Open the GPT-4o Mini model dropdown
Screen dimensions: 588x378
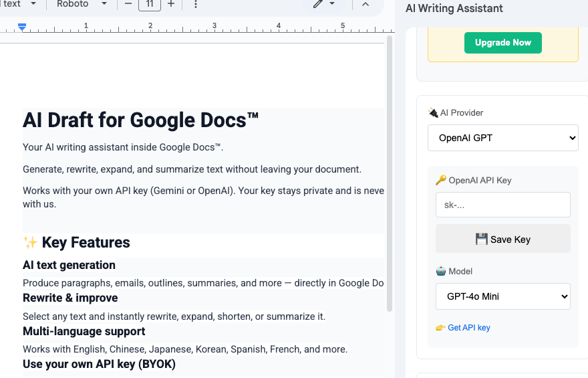[x=502, y=296]
